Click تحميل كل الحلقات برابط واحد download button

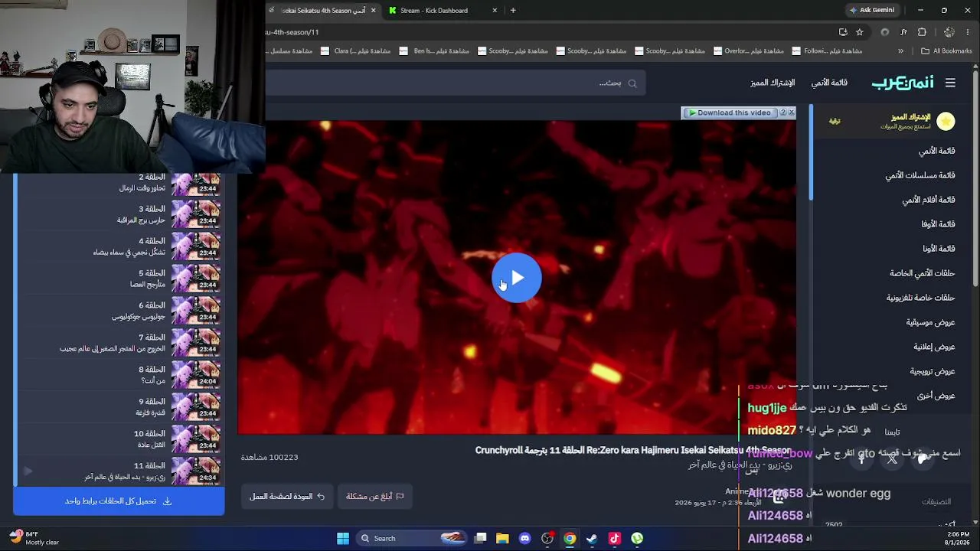(x=119, y=501)
